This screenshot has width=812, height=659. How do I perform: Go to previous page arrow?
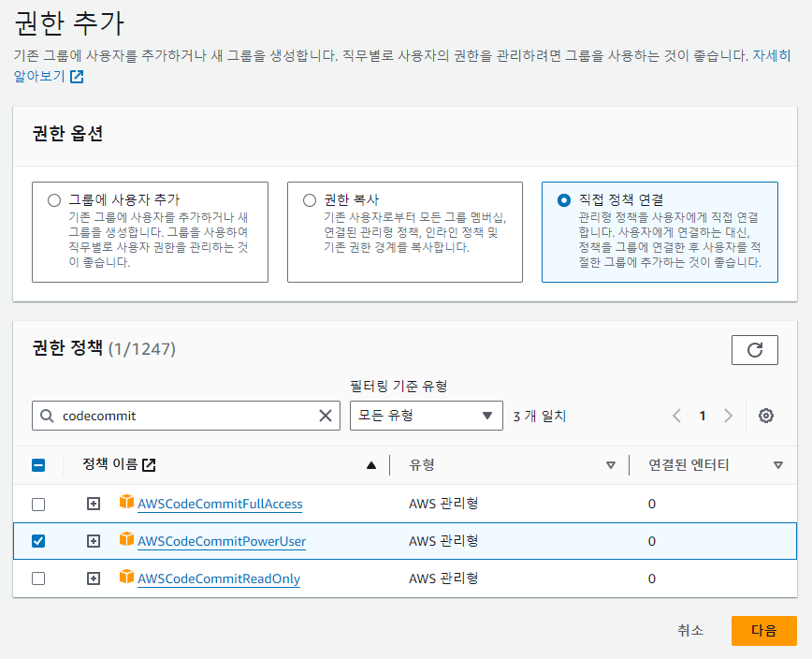(x=676, y=416)
